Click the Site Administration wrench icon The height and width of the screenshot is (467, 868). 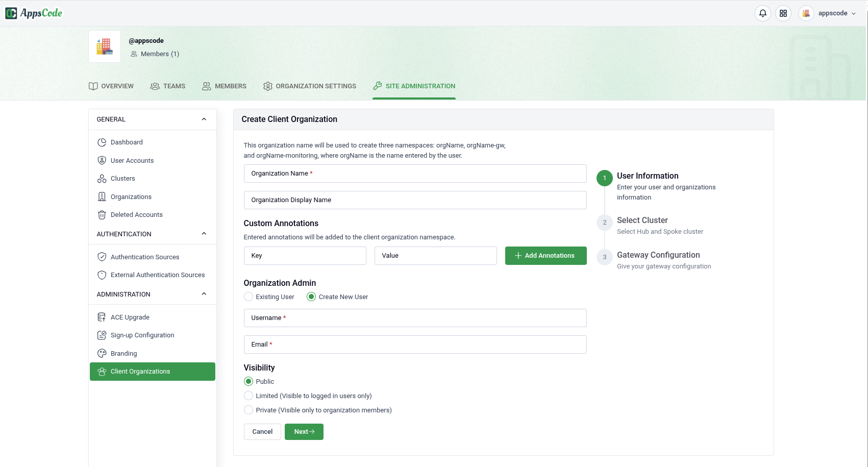pyautogui.click(x=378, y=86)
